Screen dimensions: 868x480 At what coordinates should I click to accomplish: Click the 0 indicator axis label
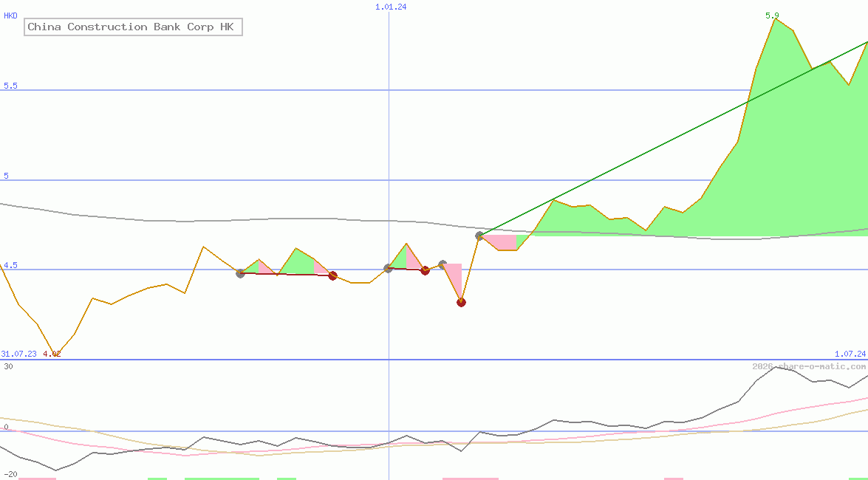(x=5, y=427)
